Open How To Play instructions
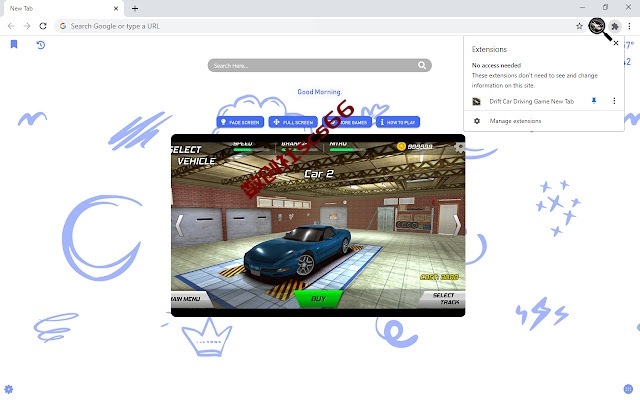 coord(398,122)
